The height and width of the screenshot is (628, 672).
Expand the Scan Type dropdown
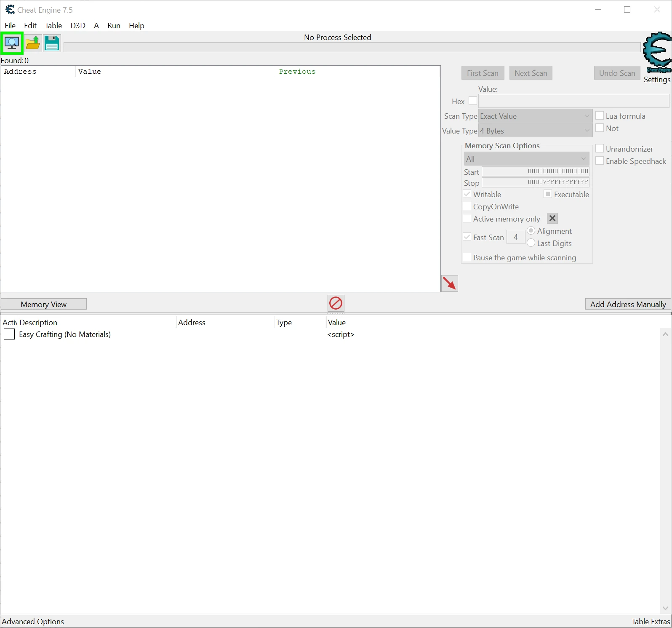(535, 116)
